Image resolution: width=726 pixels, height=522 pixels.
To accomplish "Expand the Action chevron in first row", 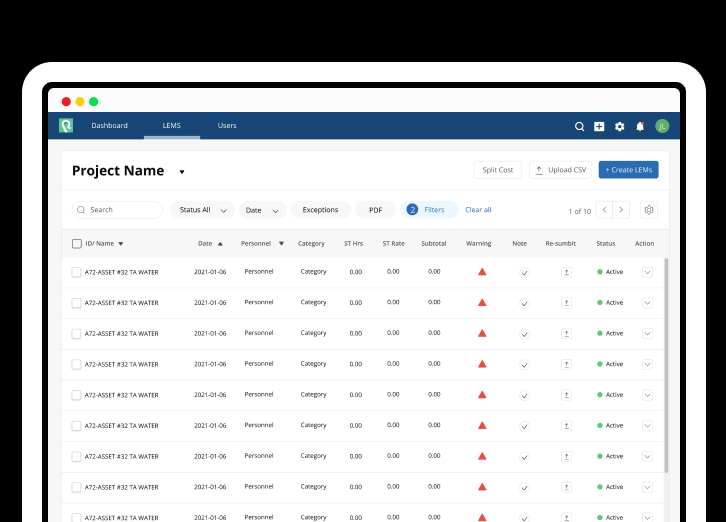I will coord(648,272).
